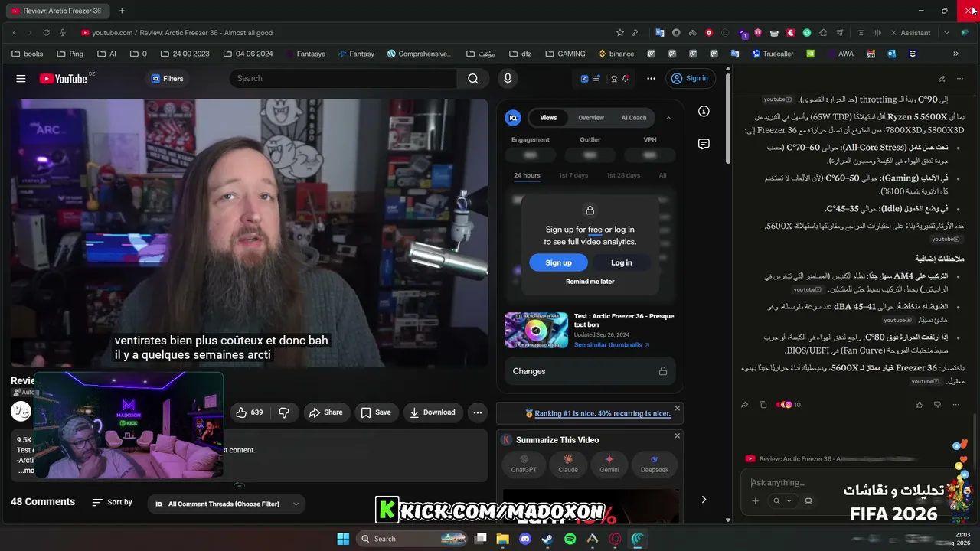Screen dimensions: 980x551
Task: Close the Summarize This Video card
Action: [677, 436]
